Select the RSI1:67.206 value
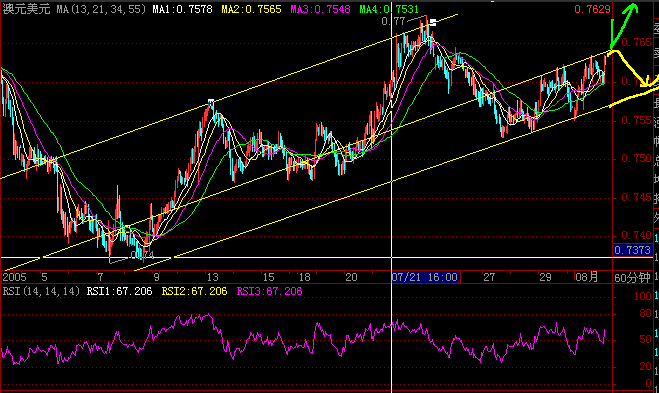The image size is (659, 393). 119,291
